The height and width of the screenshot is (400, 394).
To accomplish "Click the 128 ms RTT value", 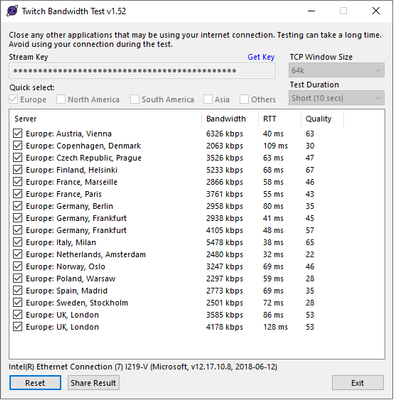I will click(275, 327).
